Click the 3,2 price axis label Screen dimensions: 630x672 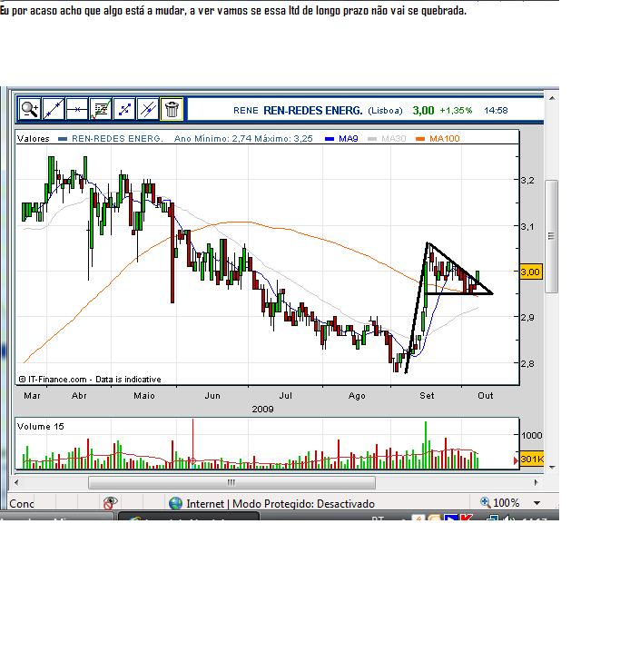527,181
